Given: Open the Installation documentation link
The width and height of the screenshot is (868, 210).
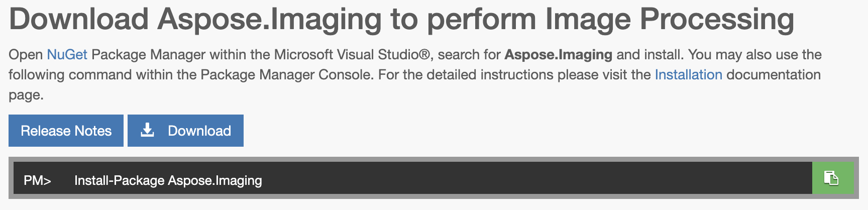Looking at the screenshot, I should click(688, 75).
